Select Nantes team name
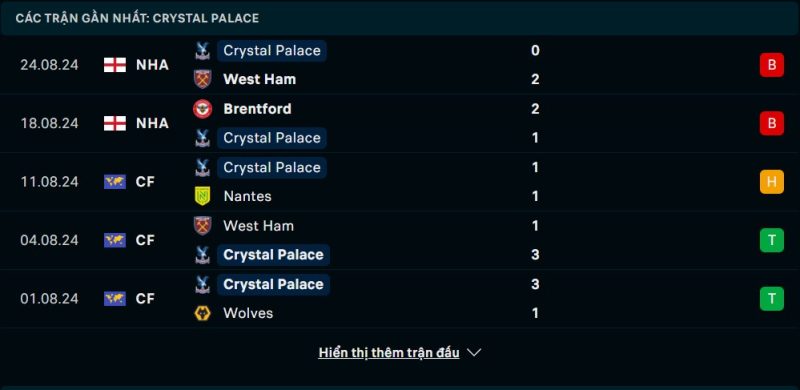 (247, 196)
